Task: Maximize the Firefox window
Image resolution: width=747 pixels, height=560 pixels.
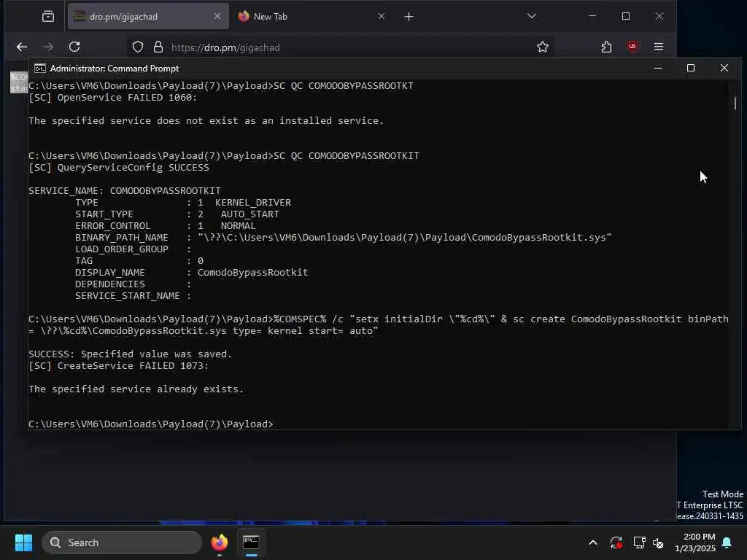Action: pyautogui.click(x=626, y=16)
